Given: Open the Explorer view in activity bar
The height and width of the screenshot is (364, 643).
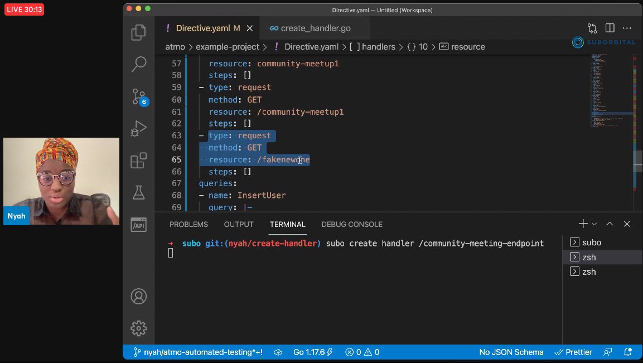Looking at the screenshot, I should tap(138, 33).
